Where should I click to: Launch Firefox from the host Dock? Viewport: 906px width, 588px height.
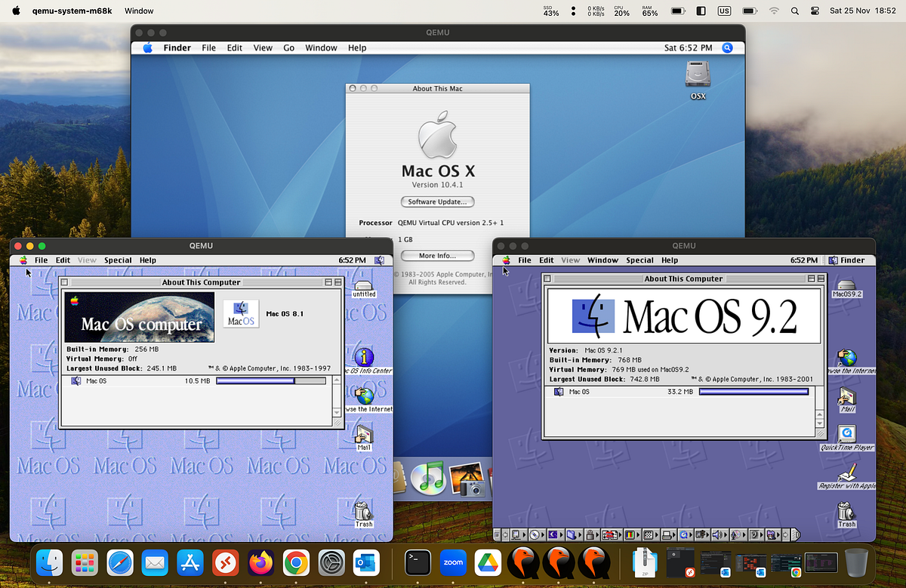(260, 562)
